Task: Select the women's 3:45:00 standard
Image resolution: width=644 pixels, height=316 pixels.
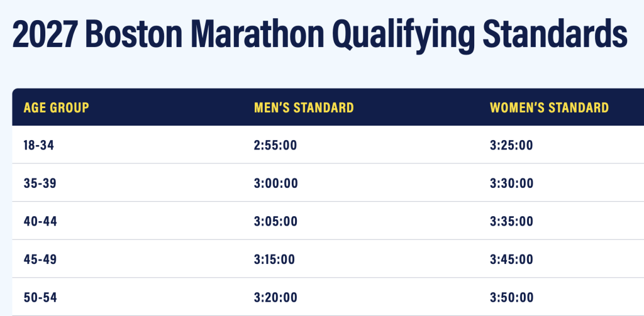Action: click(511, 259)
